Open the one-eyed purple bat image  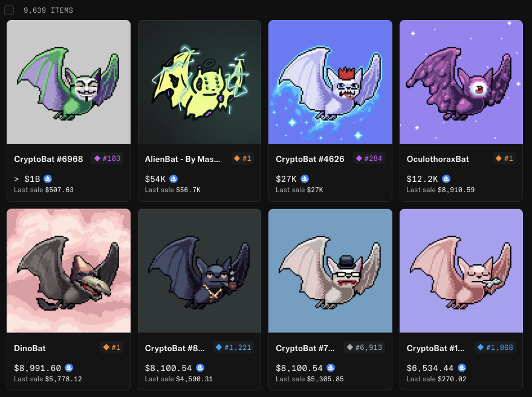pos(461,82)
